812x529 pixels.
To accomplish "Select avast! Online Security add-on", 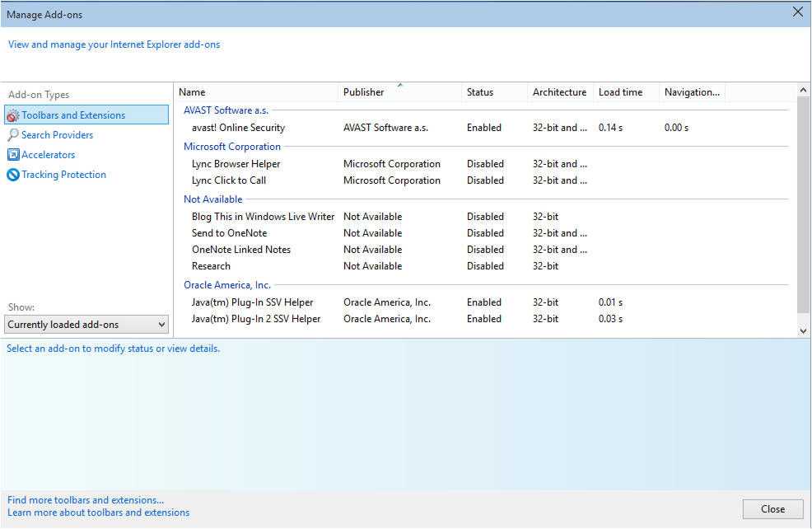I will (238, 128).
